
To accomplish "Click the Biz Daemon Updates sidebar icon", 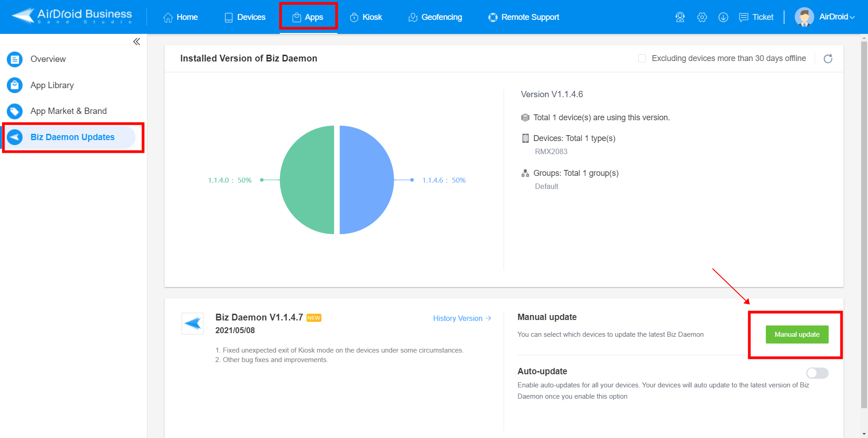I will (x=15, y=137).
